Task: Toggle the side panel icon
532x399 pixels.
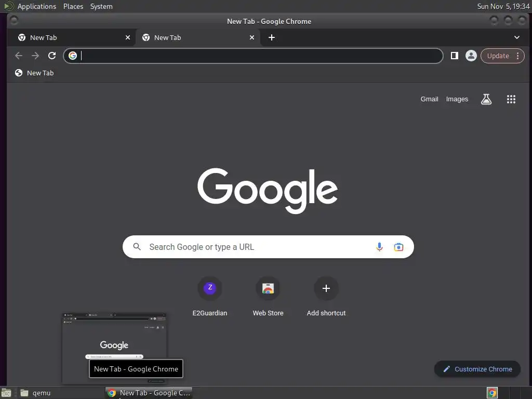Action: [x=454, y=56]
